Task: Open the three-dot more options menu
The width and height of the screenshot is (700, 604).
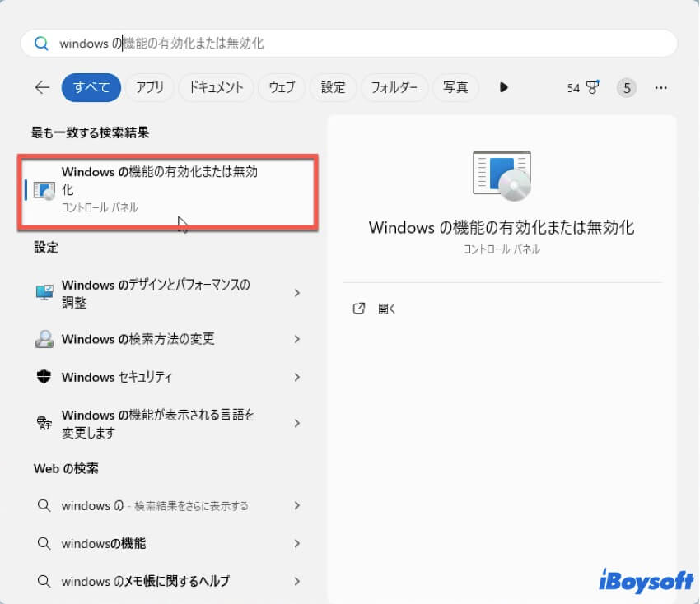Action: 660,87
